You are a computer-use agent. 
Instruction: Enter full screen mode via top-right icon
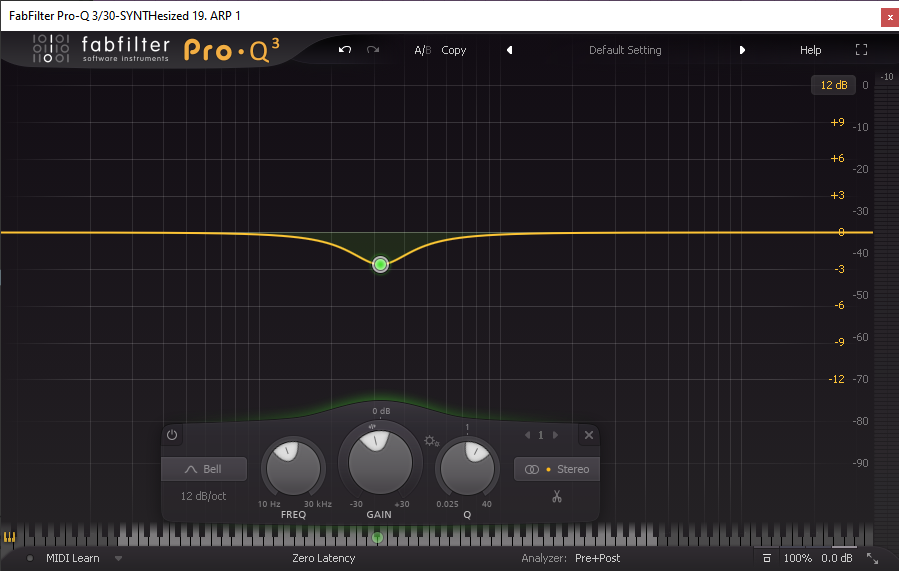coord(862,50)
